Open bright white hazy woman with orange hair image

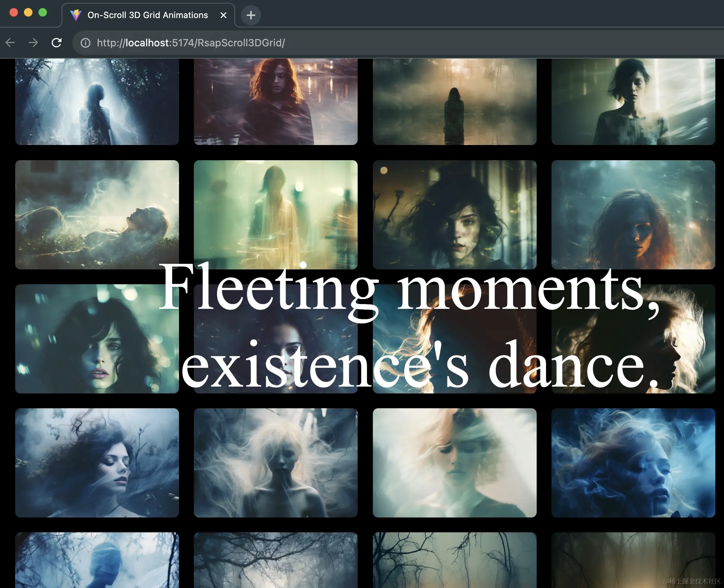click(455, 463)
